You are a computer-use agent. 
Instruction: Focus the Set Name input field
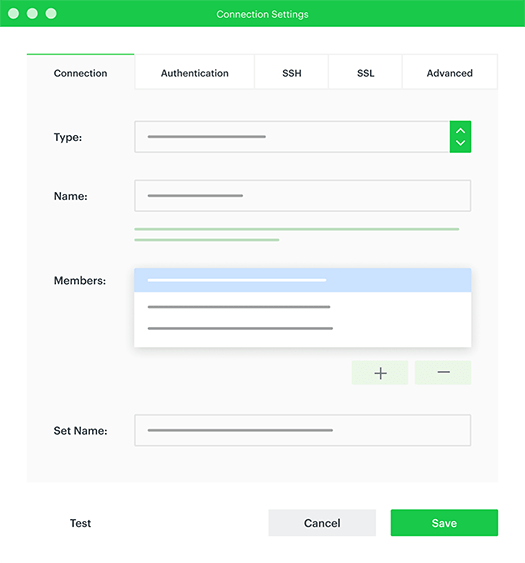303,430
